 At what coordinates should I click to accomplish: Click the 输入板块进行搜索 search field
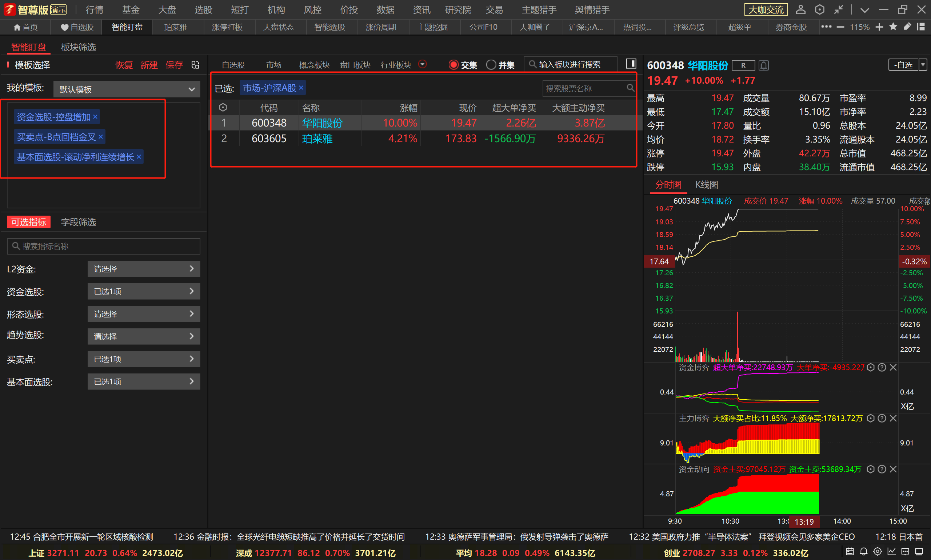[x=570, y=64]
